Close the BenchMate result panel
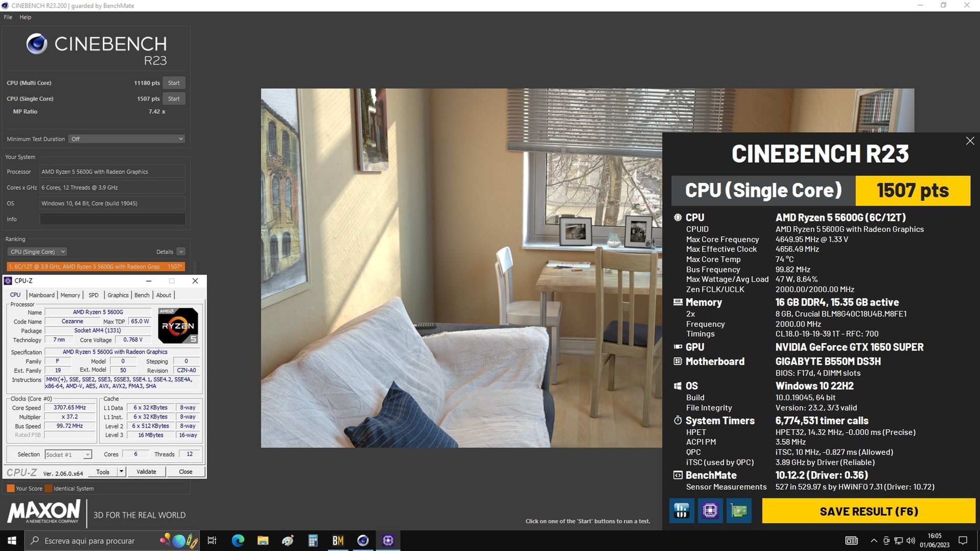Screen dimensions: 980x551 click(x=970, y=141)
